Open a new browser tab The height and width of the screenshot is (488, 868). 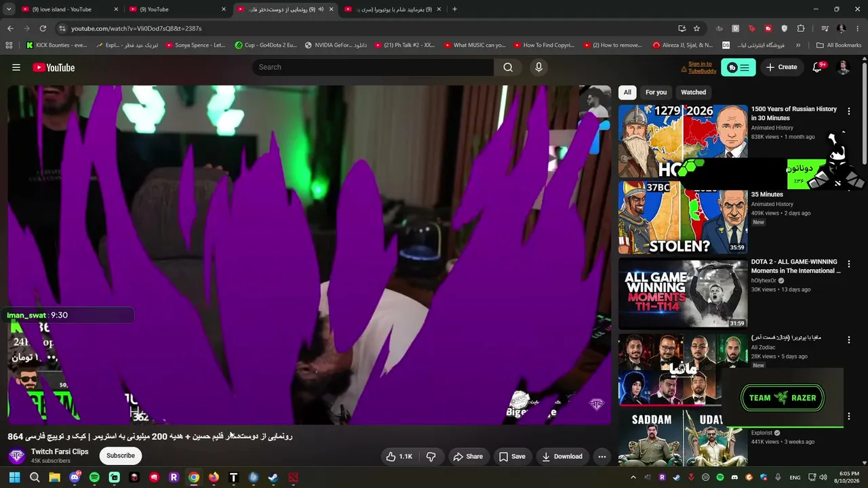(x=454, y=9)
